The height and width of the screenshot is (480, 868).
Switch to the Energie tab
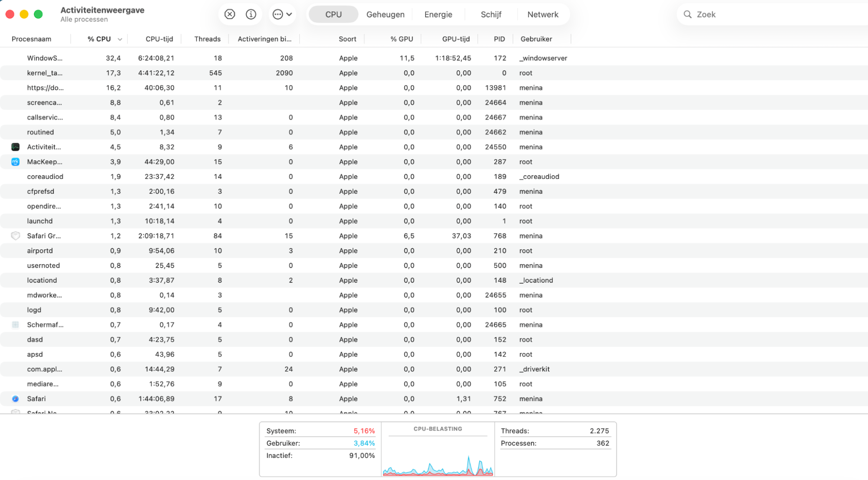[x=438, y=14]
